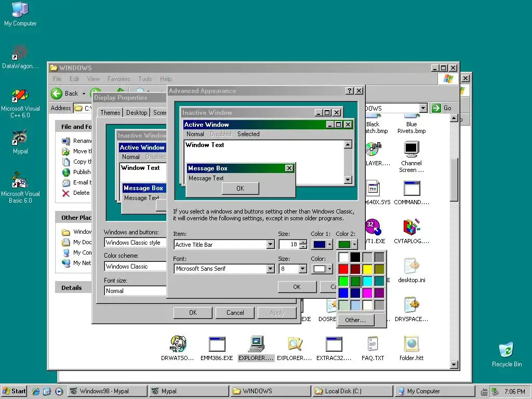Pick the black color swatch
532x399 pixels.
tap(355, 257)
